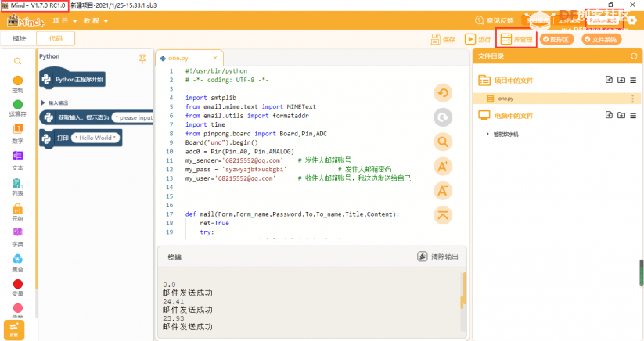Click the terminal output value 23.93
The image size is (644, 341).
(173, 318)
